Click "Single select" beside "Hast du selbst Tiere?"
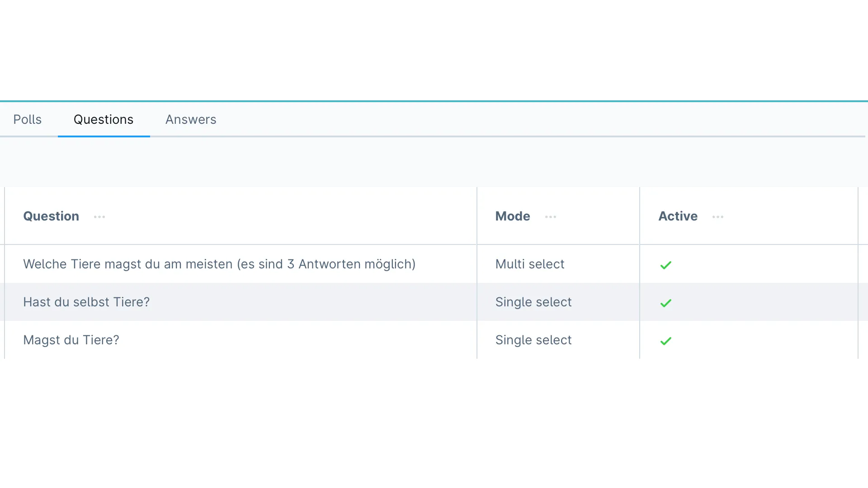Viewport: 868px width, 488px height. (534, 302)
